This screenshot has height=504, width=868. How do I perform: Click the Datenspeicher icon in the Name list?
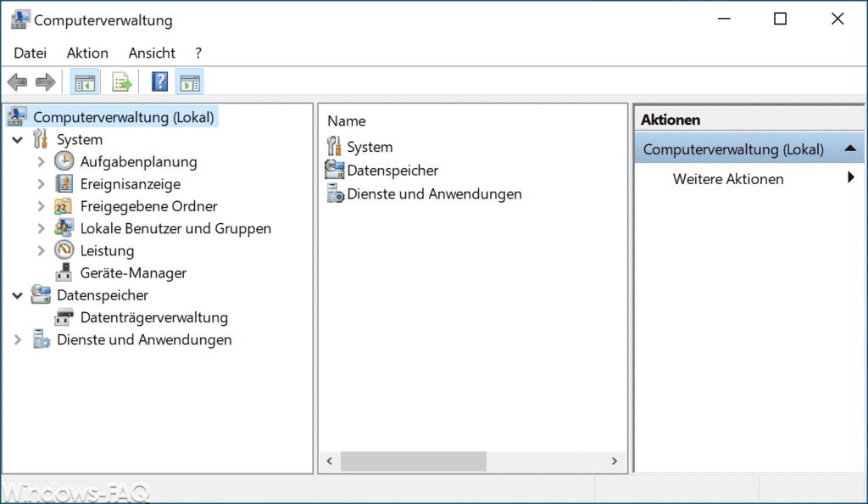[x=334, y=170]
